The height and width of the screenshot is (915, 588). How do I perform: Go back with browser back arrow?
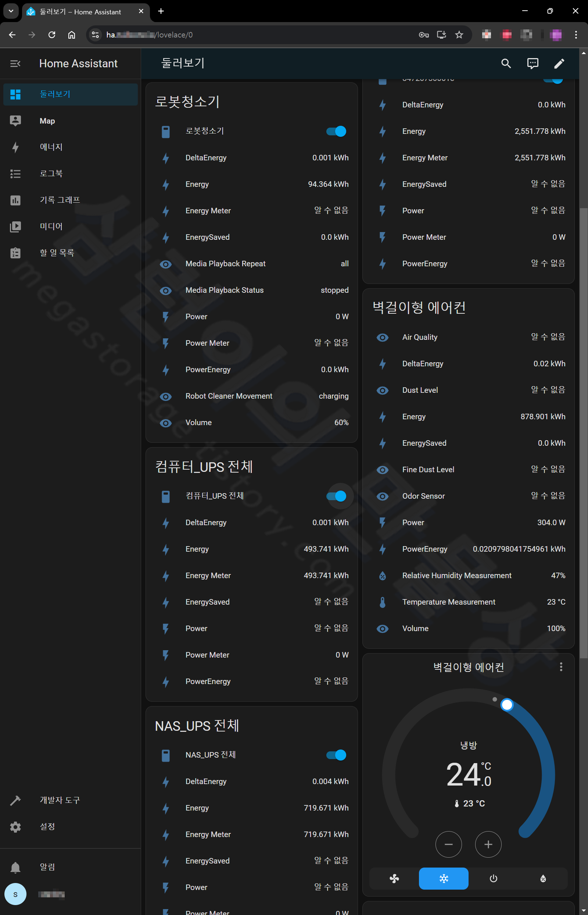click(12, 35)
